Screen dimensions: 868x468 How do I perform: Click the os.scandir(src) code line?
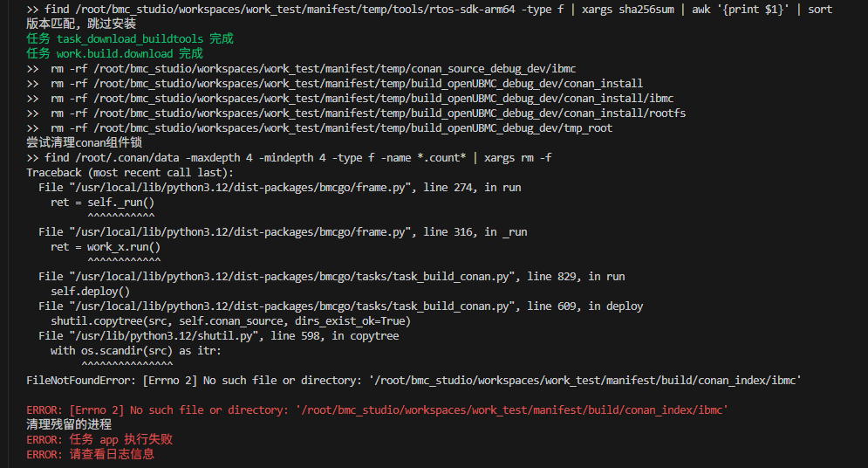pyautogui.click(x=136, y=351)
